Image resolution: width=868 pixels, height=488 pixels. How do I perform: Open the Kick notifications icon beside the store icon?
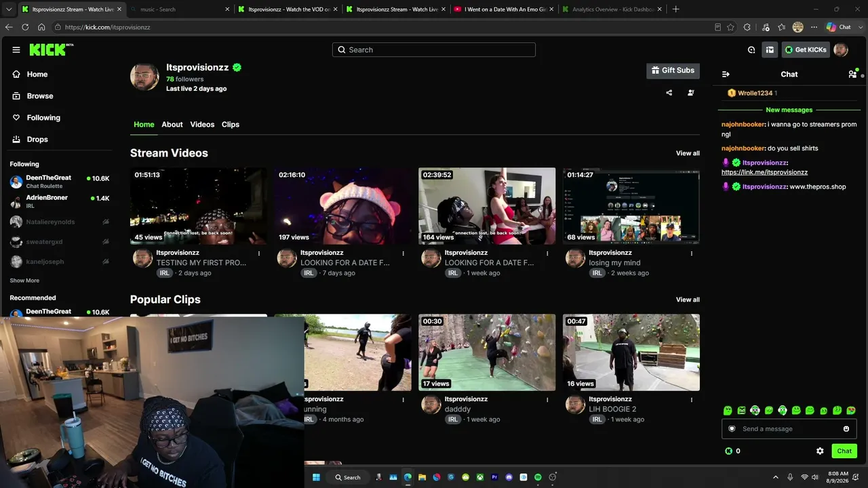click(751, 49)
